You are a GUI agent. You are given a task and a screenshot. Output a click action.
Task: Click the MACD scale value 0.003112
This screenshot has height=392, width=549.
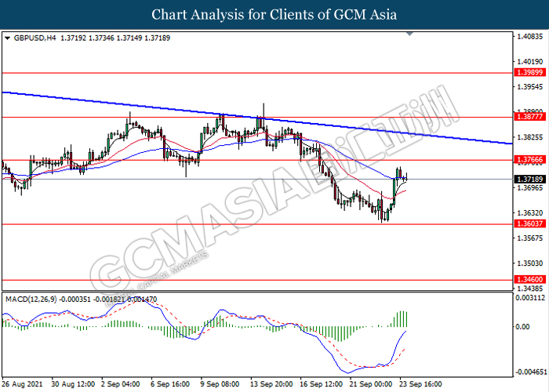click(529, 298)
